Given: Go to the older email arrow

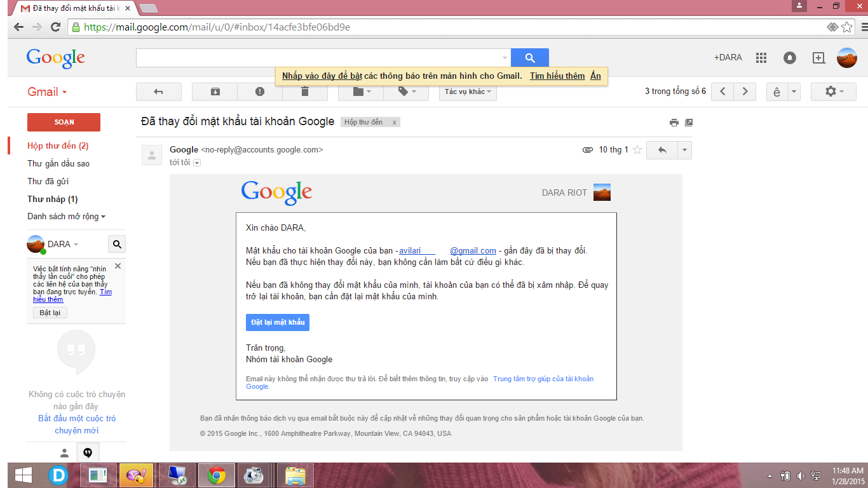Looking at the screenshot, I should 745,91.
